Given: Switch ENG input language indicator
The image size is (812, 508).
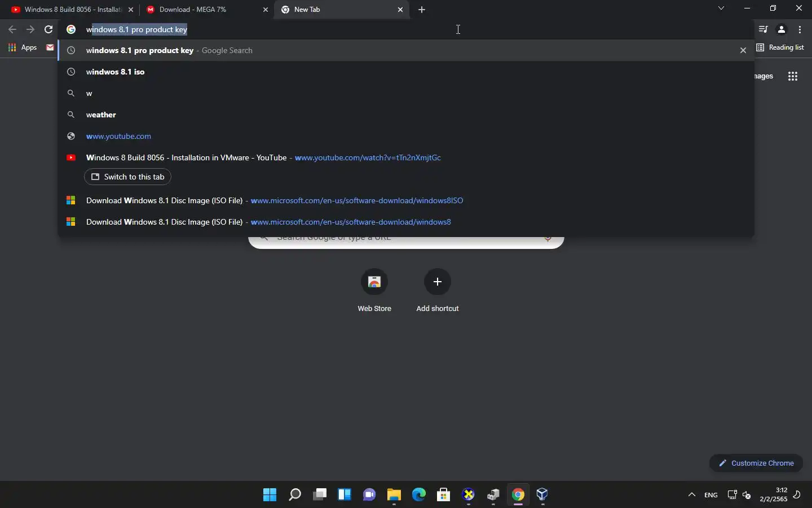Looking at the screenshot, I should (x=711, y=495).
